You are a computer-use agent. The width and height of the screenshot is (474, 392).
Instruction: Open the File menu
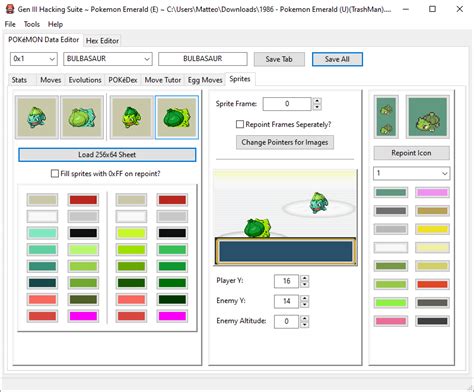(10, 24)
